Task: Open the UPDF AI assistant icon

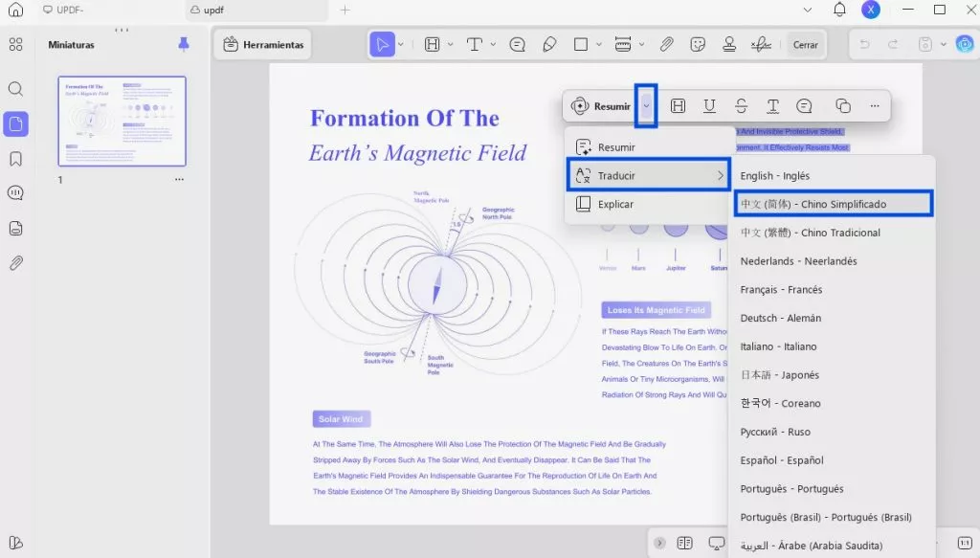Action: coord(965,44)
